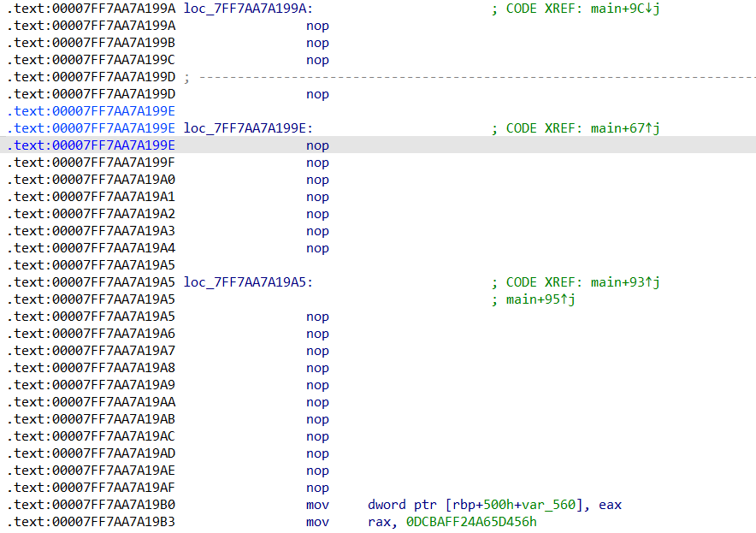756x533 pixels.
Task: Select the nop at address 19AF
Action: (317, 488)
